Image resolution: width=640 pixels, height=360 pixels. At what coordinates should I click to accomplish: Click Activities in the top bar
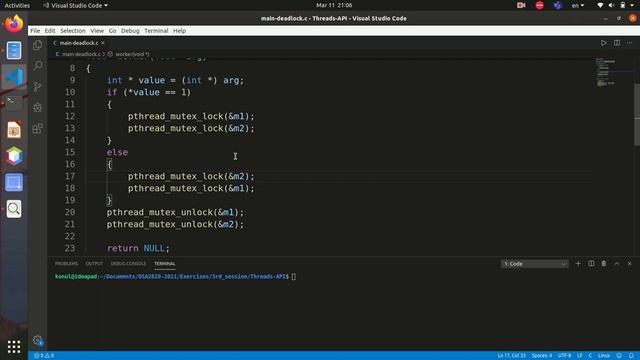pyautogui.click(x=17, y=5)
